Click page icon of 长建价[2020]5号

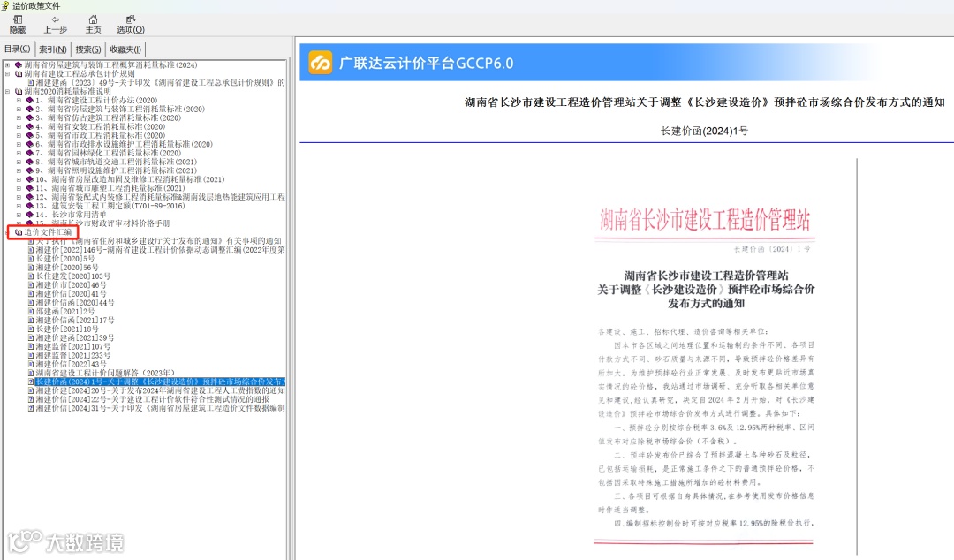30,259
